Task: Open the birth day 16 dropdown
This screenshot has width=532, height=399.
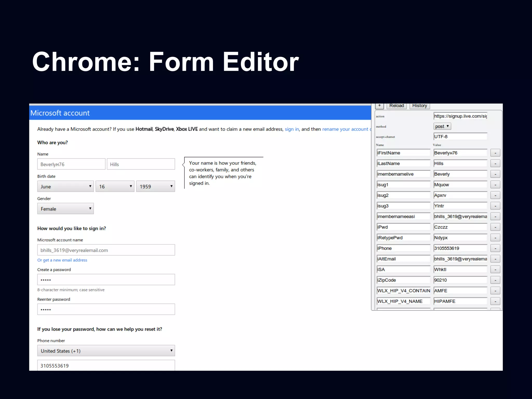Action: (x=115, y=186)
